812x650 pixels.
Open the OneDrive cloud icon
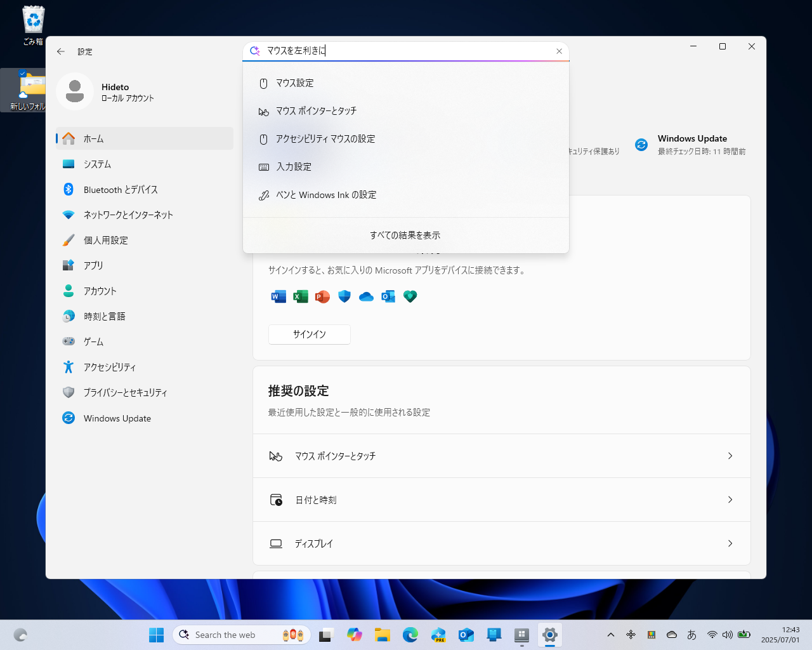pyautogui.click(x=366, y=296)
